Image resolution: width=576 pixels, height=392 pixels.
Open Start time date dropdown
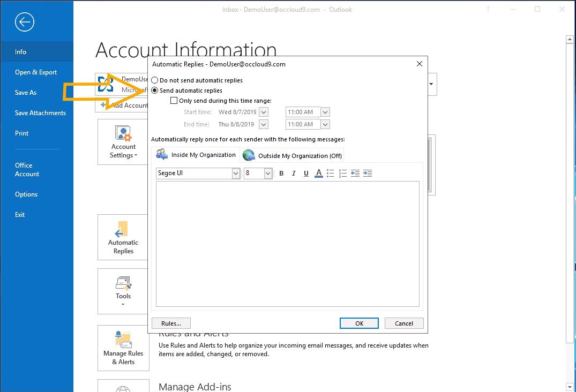264,112
